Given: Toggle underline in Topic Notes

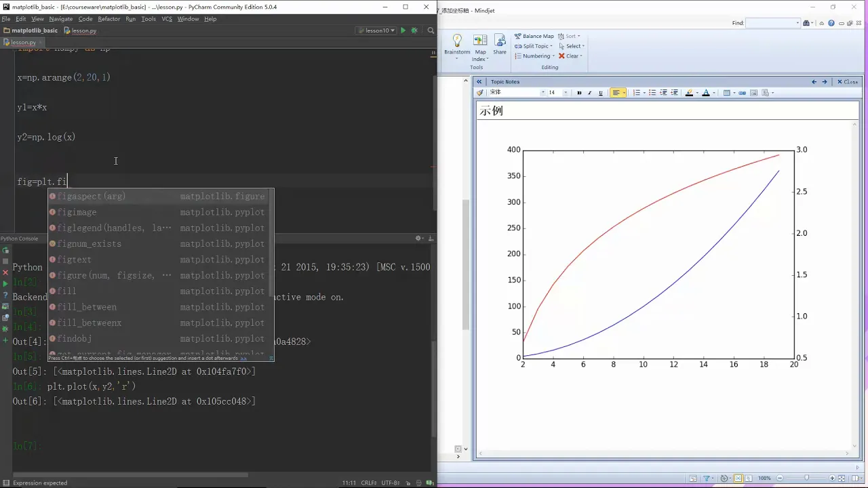Looking at the screenshot, I should point(600,93).
